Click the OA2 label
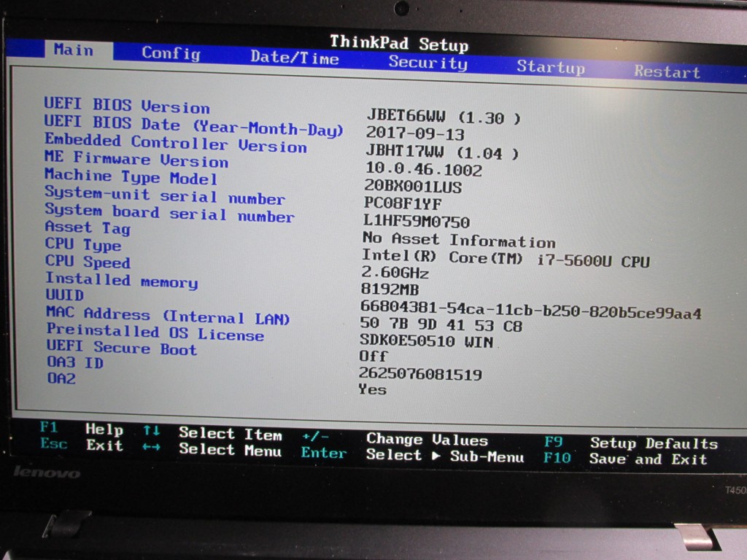The width and height of the screenshot is (747, 560). [x=61, y=378]
